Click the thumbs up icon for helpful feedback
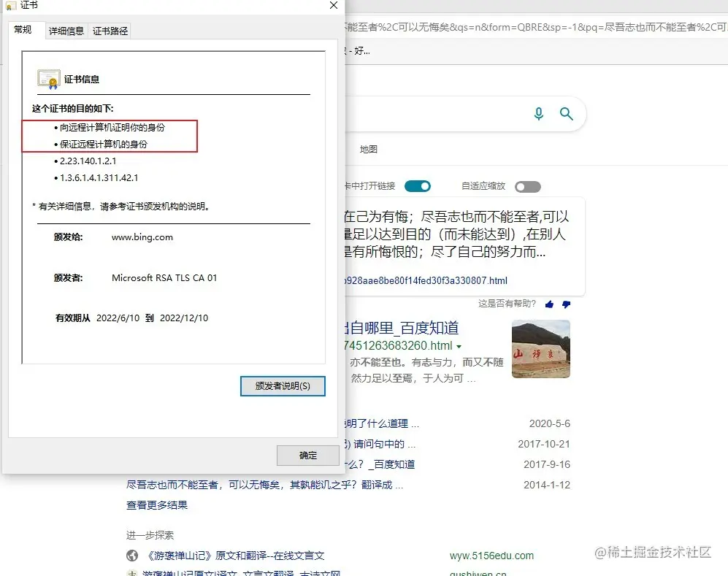Viewport: 728px width, 576px height. (x=550, y=304)
